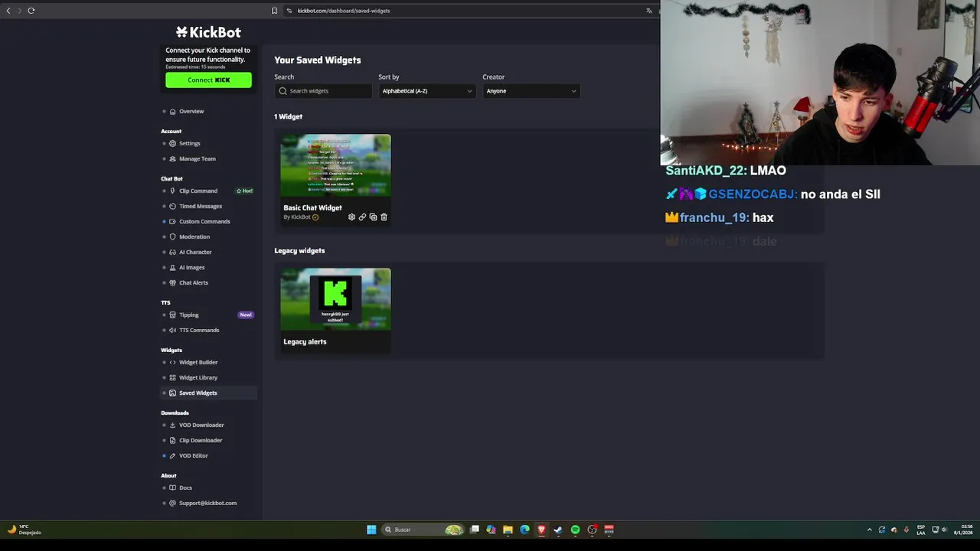Click the KickBot logo
This screenshot has height=551, width=980.
point(208,32)
